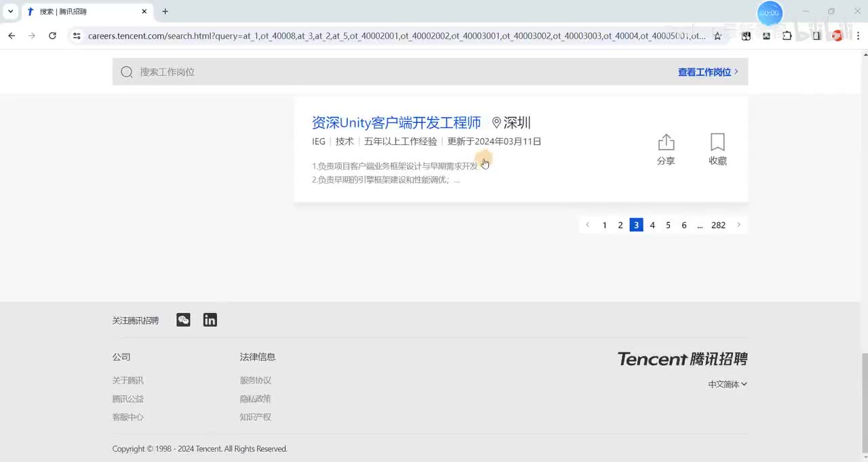
Task: Click the magnifier icon in search box
Action: (127, 72)
